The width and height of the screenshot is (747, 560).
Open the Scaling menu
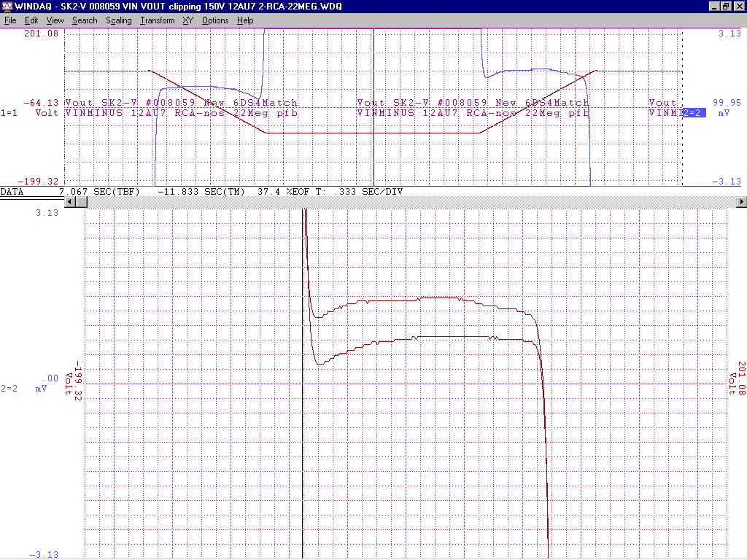coord(118,20)
